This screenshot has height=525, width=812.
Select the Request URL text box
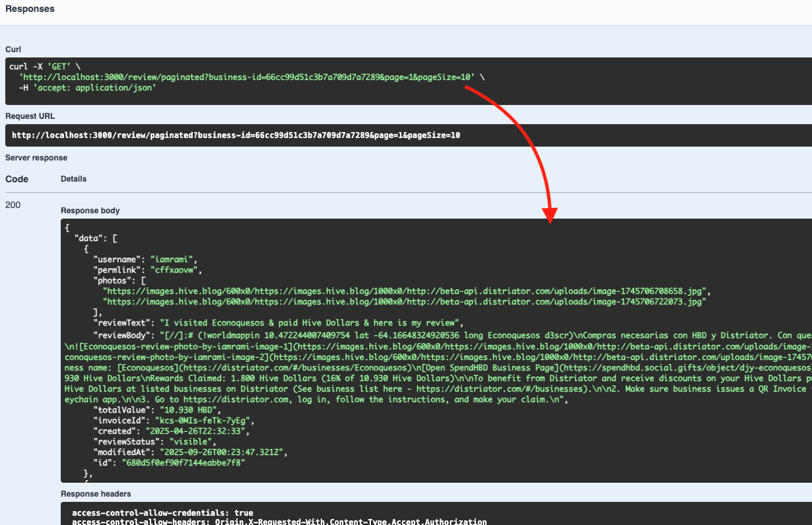236,135
